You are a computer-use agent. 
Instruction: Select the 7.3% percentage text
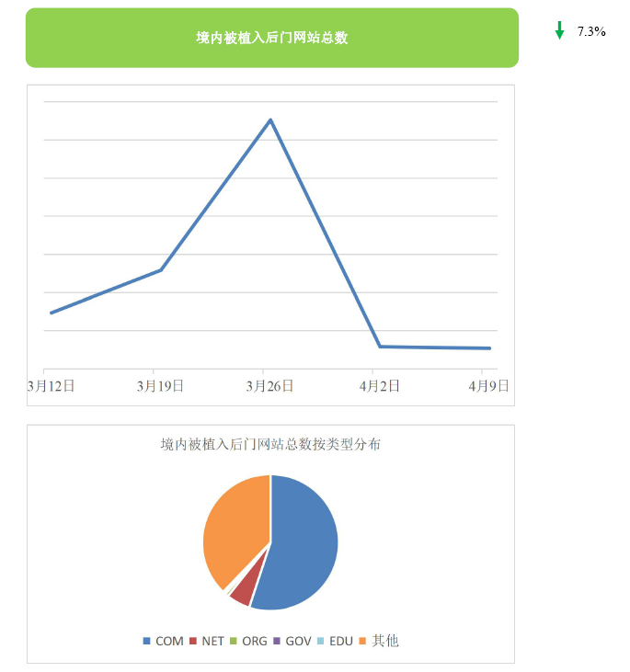pos(591,31)
